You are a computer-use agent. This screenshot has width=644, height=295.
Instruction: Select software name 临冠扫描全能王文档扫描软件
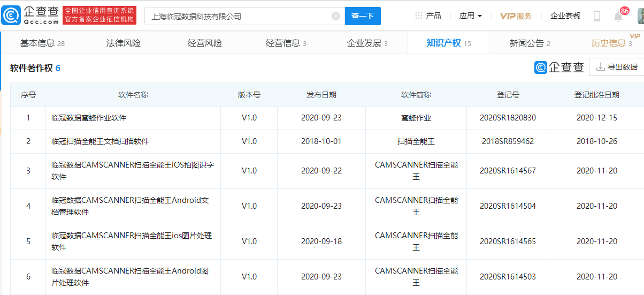[x=100, y=141]
